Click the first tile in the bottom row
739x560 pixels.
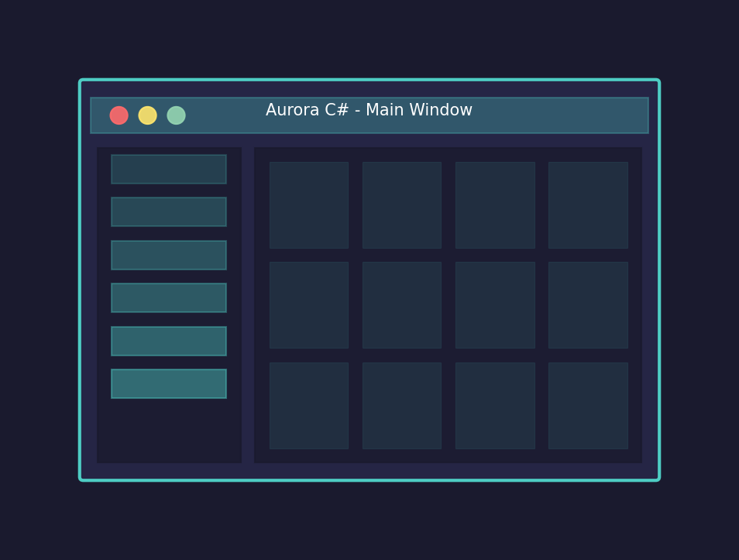point(308,405)
